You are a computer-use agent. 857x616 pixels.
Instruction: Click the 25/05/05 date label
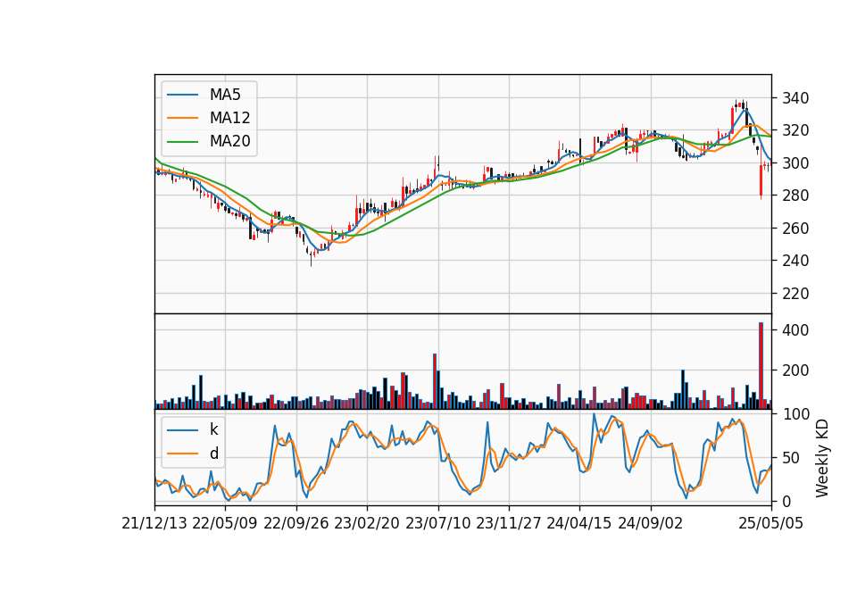click(x=771, y=523)
